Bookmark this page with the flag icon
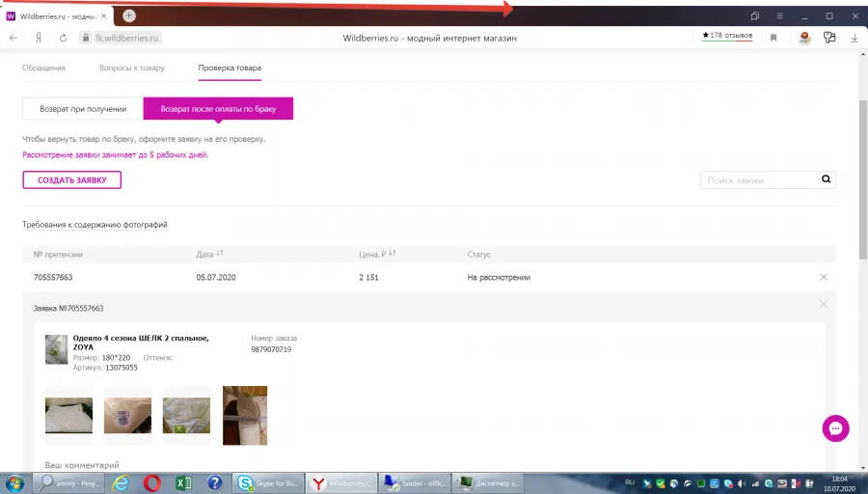The width and height of the screenshot is (868, 494). coord(773,38)
